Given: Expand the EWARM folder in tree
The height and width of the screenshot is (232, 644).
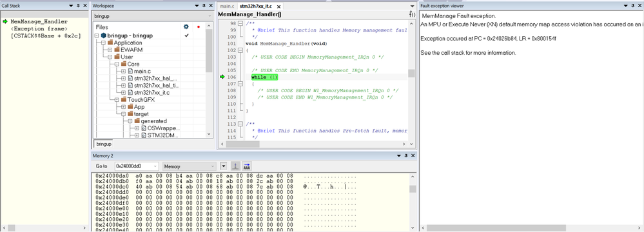Looking at the screenshot, I should (110, 50).
